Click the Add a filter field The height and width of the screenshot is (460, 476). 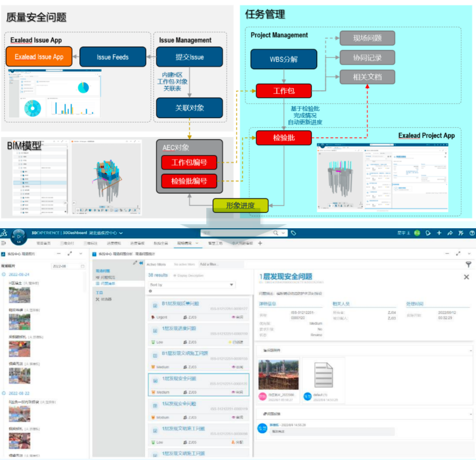[x=221, y=264]
